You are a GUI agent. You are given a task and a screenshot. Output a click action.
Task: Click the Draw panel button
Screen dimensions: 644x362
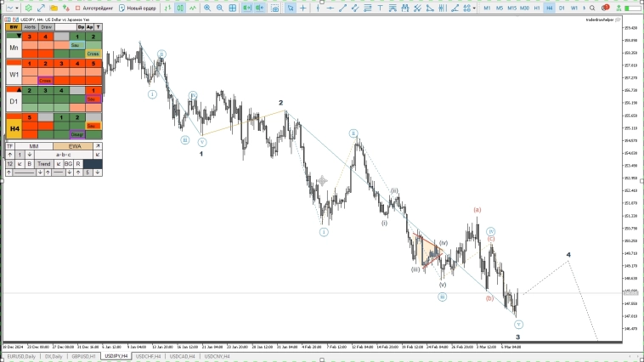(46, 27)
